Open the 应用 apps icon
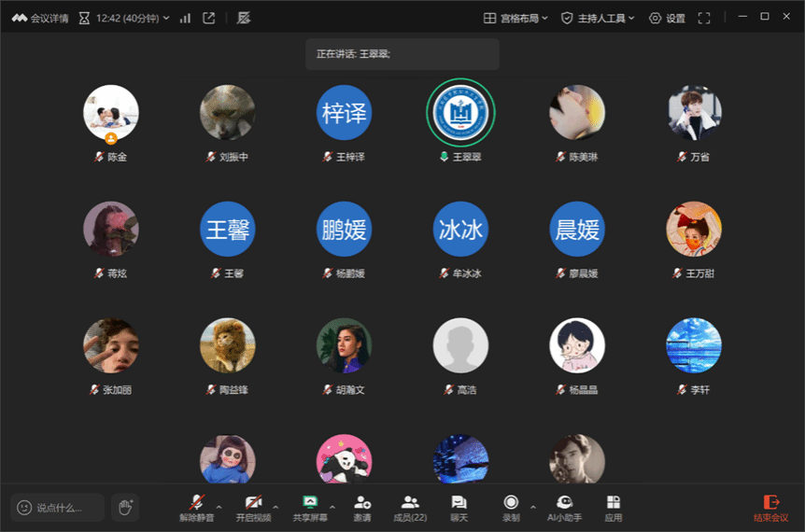805x532 pixels. pos(613,507)
